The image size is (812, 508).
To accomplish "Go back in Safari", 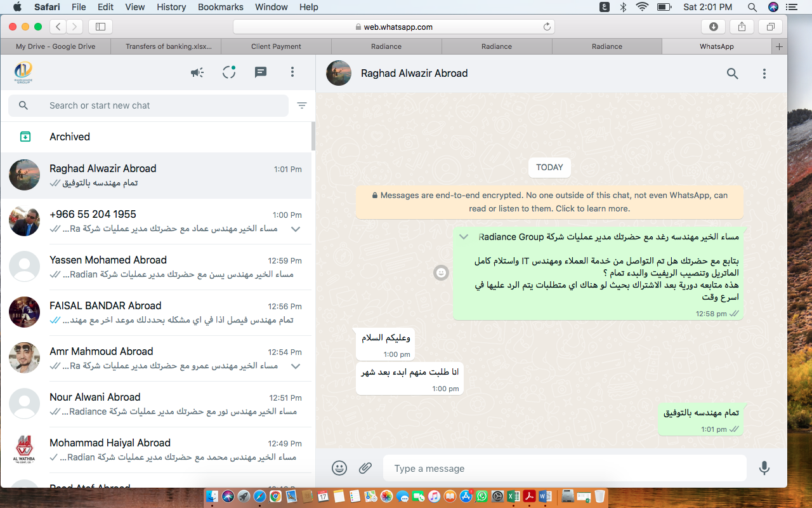I will 58,27.
